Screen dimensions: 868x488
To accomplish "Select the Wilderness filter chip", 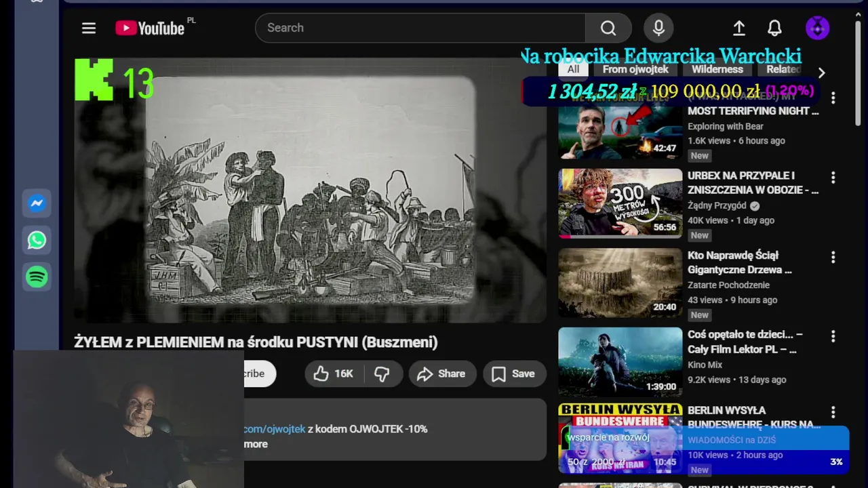I will pos(717,69).
